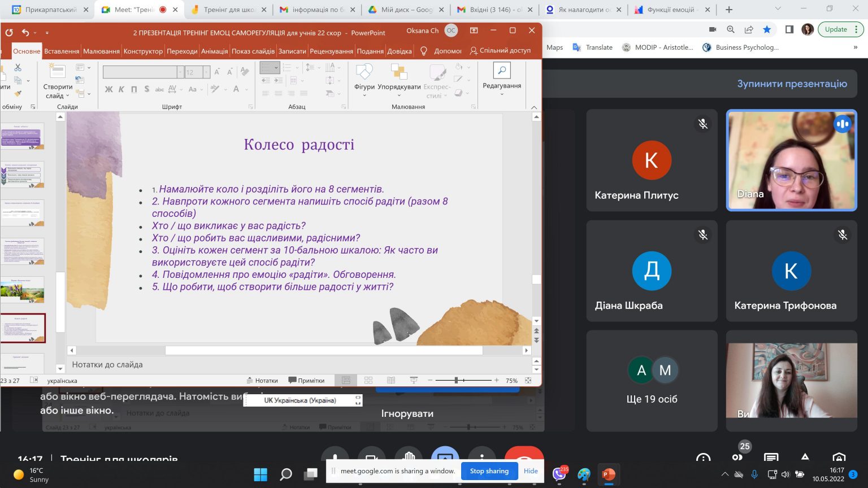Image resolution: width=868 pixels, height=488 pixels.
Task: Click the Chrome bookmark star icon
Action: pos(767,29)
